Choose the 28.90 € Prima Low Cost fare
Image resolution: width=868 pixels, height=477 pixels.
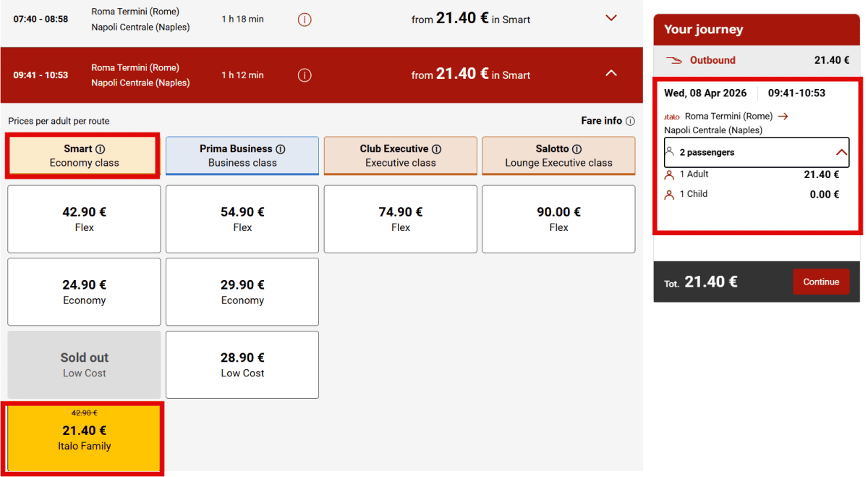[x=242, y=365]
